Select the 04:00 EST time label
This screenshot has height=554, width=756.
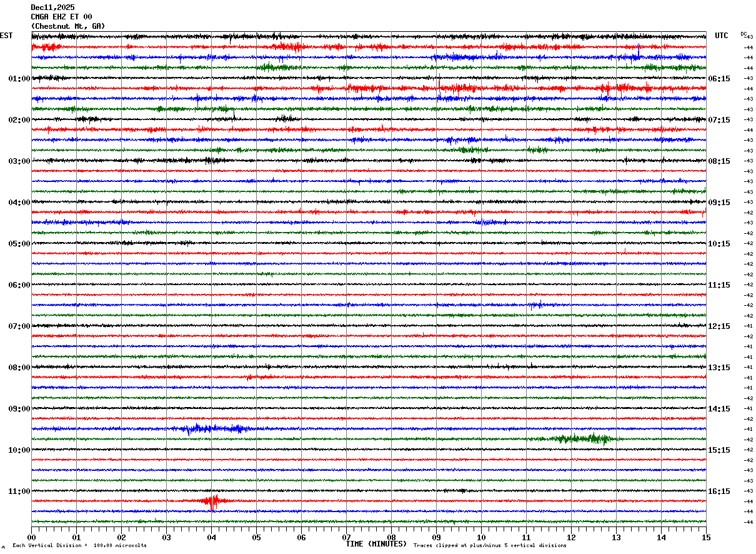[19, 203]
